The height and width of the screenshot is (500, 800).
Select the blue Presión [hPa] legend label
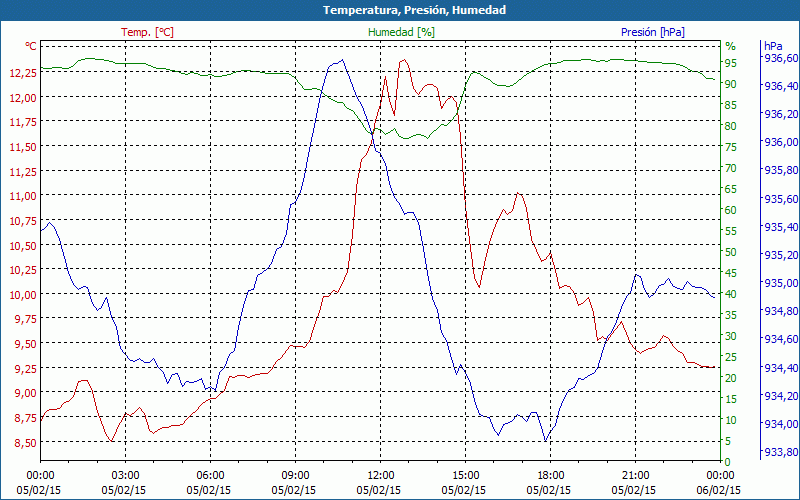653,32
